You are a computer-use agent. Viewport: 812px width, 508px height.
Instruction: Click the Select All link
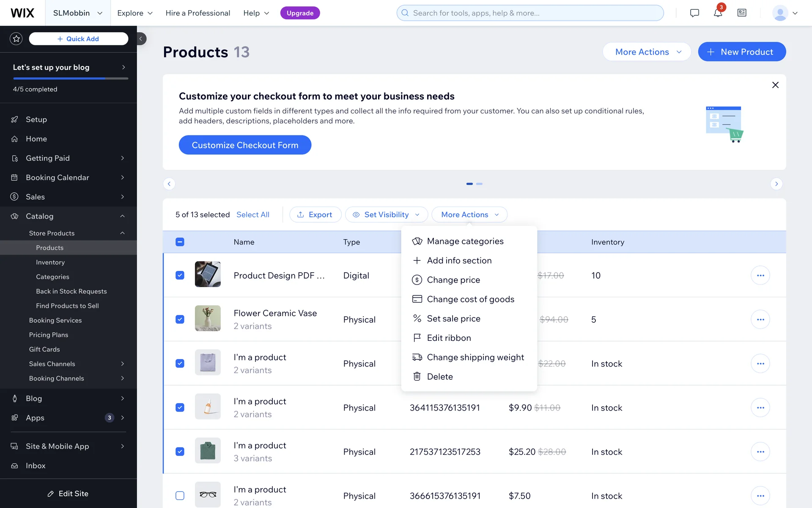point(252,215)
